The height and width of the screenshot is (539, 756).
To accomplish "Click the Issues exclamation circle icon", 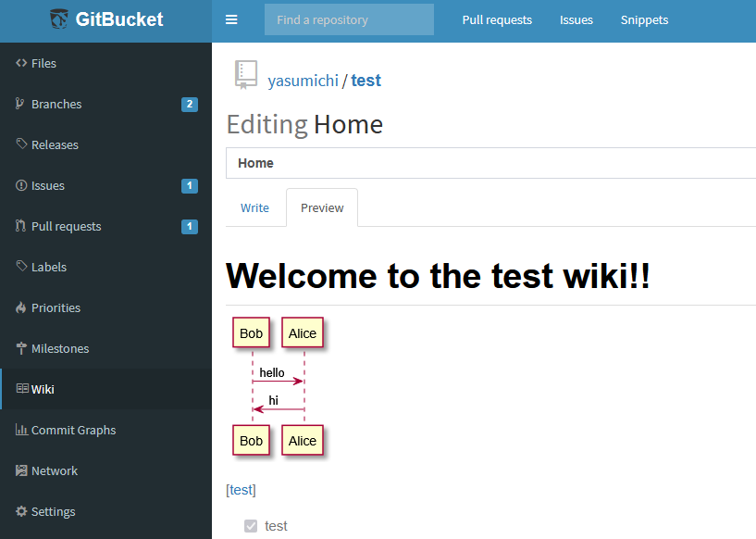I will click(x=21, y=185).
